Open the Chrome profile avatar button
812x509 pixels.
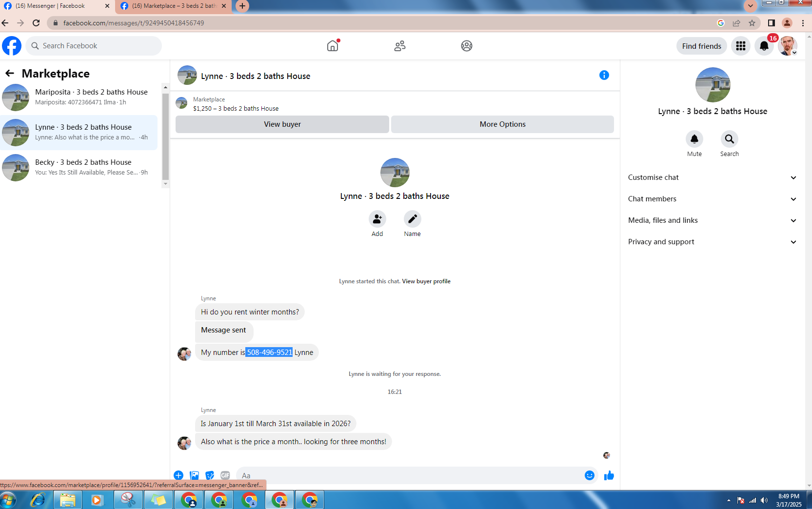pos(787,23)
